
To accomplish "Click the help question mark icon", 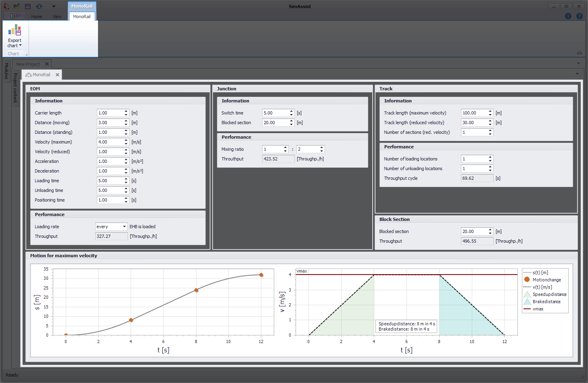I will tap(580, 16).
